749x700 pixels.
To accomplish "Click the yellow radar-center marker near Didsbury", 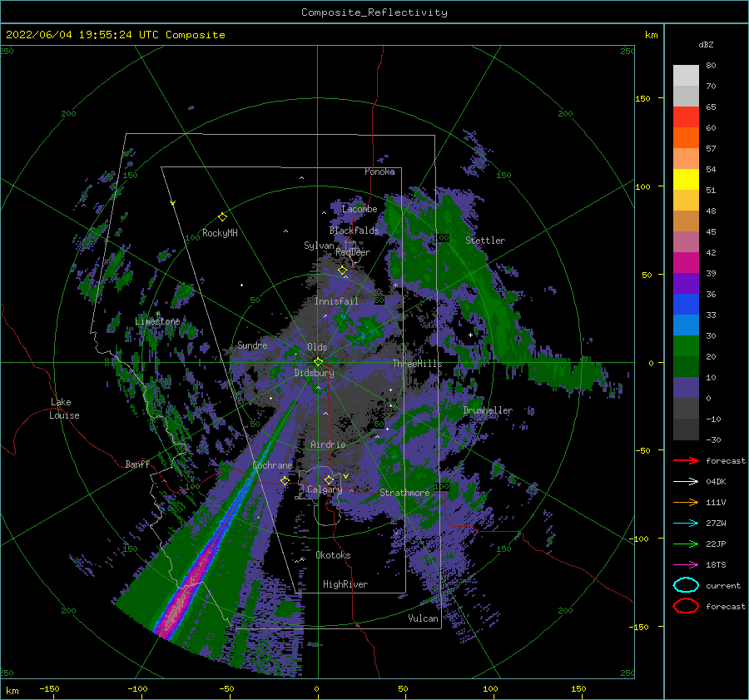I will pos(318,362).
